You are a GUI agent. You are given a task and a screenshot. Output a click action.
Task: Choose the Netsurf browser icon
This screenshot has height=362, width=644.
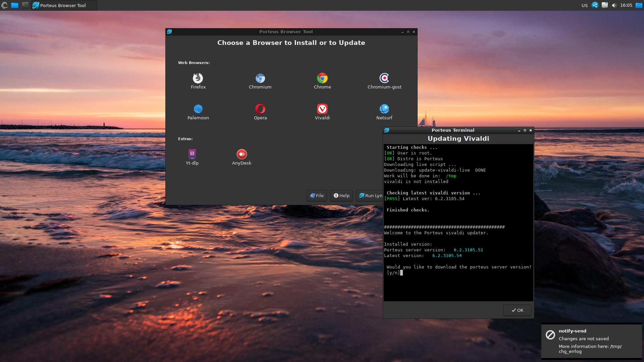click(x=384, y=109)
